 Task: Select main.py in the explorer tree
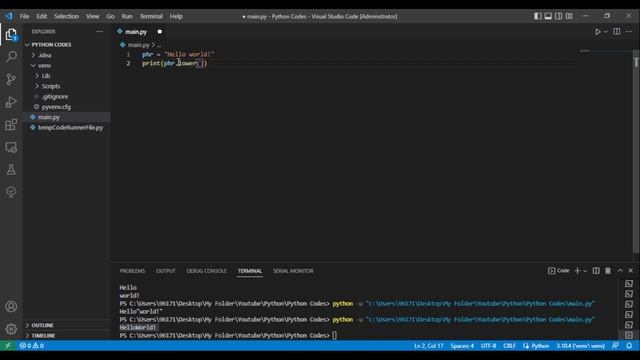point(49,117)
